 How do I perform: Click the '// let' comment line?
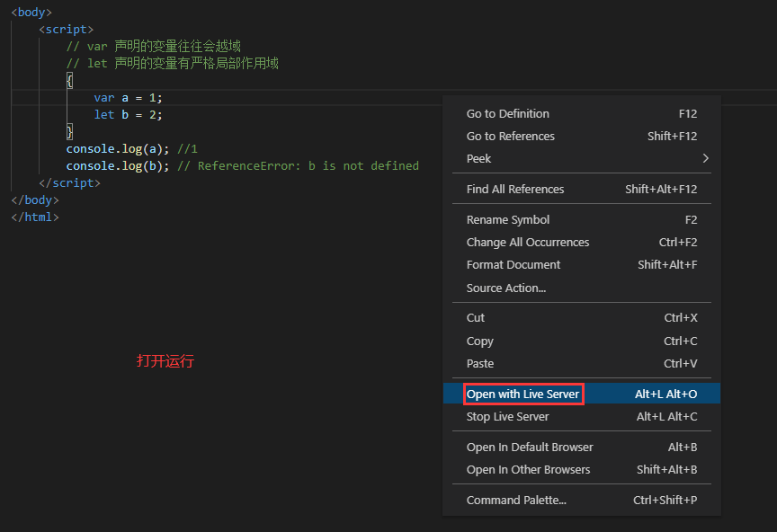[x=173, y=64]
